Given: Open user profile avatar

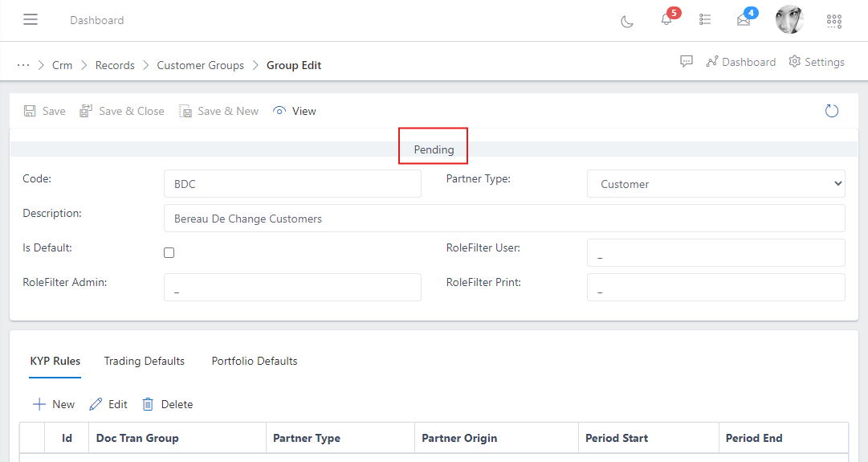Looking at the screenshot, I should tap(789, 20).
